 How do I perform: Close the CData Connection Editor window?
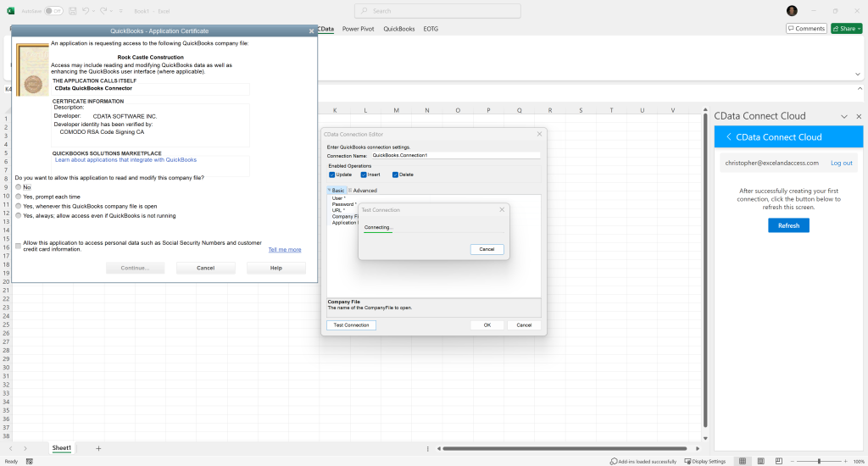[539, 134]
